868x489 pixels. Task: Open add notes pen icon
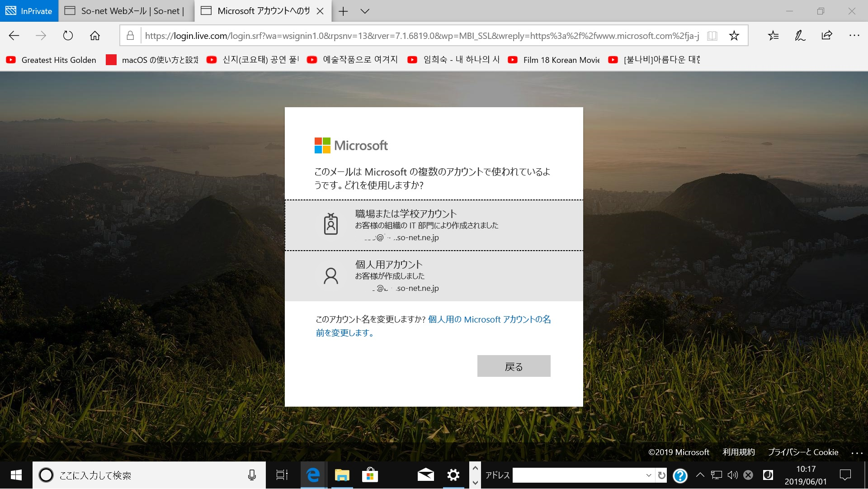pyautogui.click(x=800, y=36)
